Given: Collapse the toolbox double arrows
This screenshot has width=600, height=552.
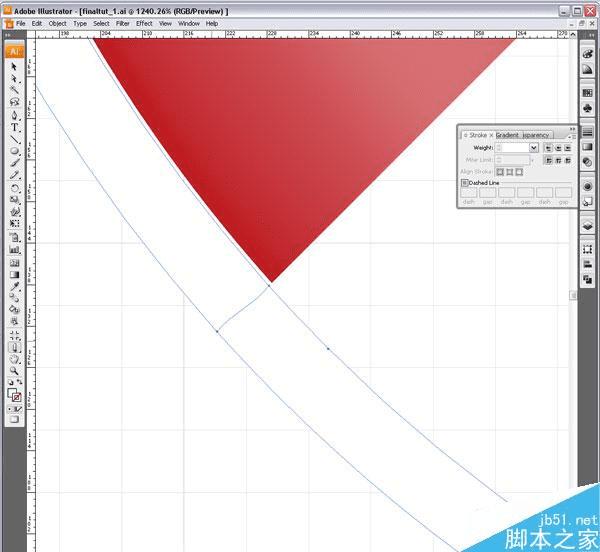Looking at the screenshot, I should (x=8, y=34).
